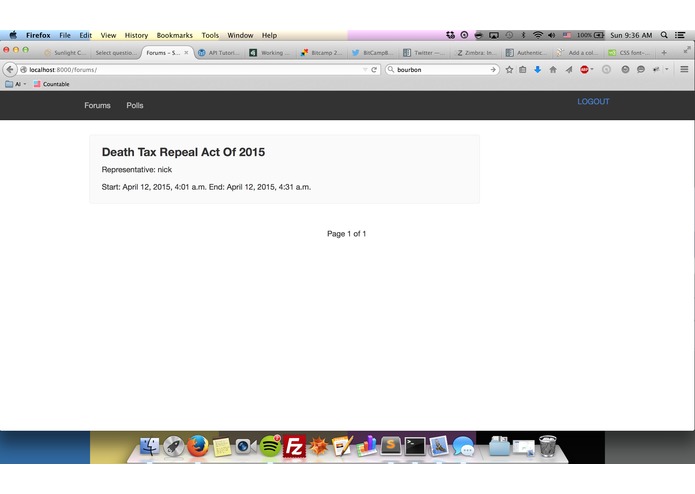Click the volume icon in menu bar
Image resolution: width=695 pixels, height=494 pixels.
pos(552,35)
